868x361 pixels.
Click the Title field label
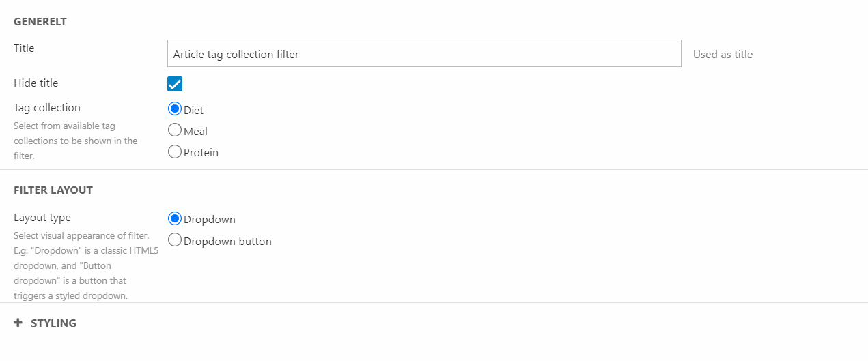[24, 48]
